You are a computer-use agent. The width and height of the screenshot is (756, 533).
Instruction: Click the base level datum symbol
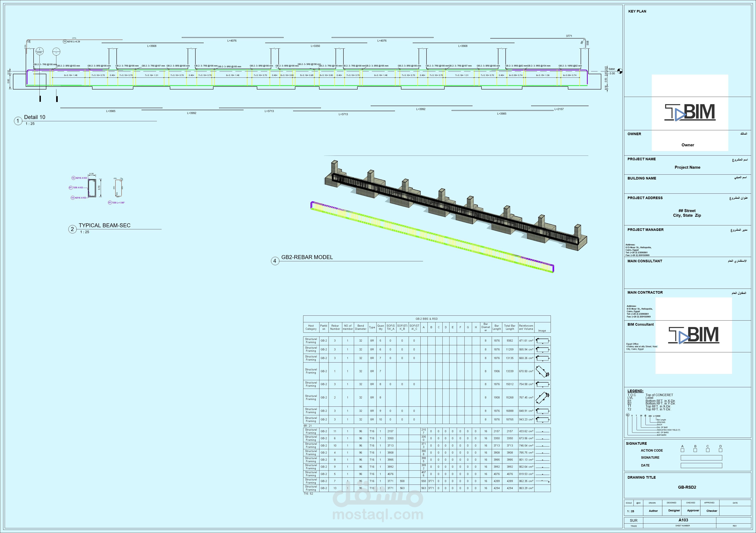pos(620,71)
